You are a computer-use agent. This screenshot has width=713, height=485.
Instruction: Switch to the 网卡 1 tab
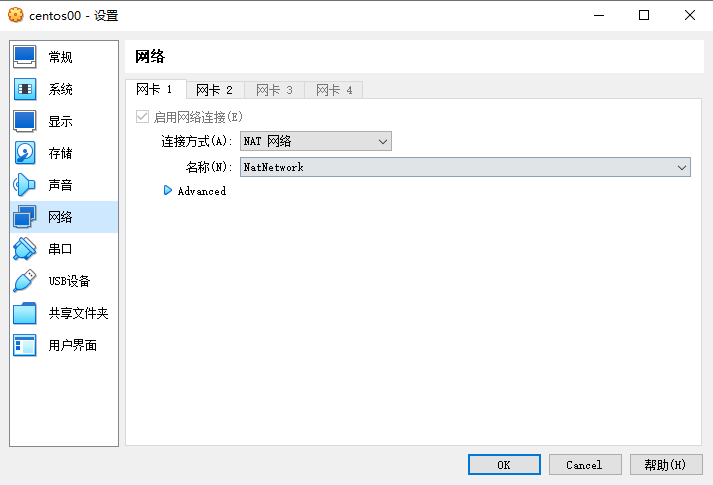coord(155,90)
